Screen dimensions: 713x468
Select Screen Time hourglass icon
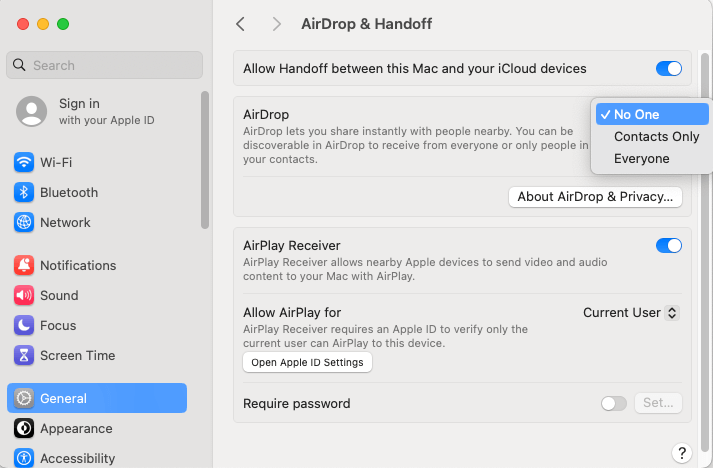coord(24,355)
